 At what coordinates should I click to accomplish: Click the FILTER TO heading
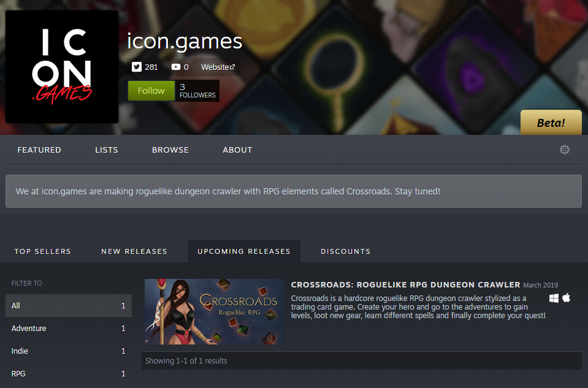[26, 283]
